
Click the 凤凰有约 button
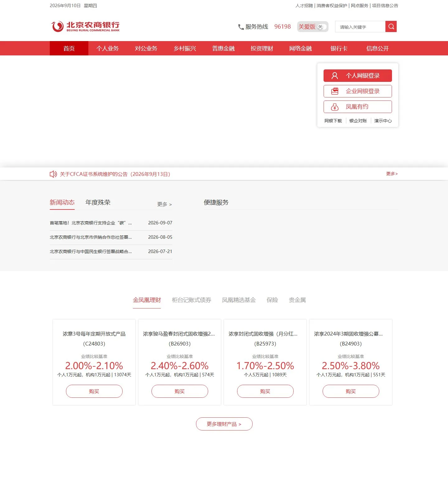pyautogui.click(x=358, y=107)
